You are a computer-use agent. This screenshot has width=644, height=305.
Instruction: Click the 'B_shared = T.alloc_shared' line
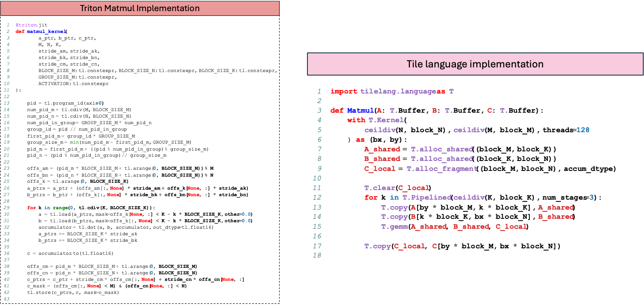(460, 159)
